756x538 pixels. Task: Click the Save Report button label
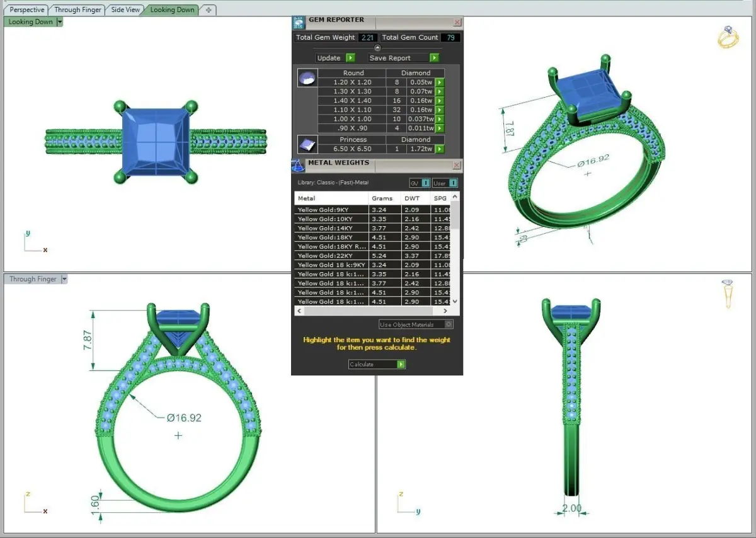pos(390,58)
